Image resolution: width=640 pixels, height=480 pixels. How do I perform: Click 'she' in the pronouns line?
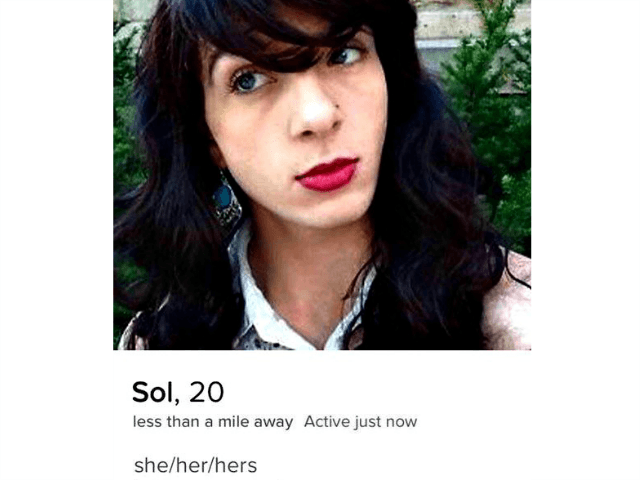(x=149, y=466)
